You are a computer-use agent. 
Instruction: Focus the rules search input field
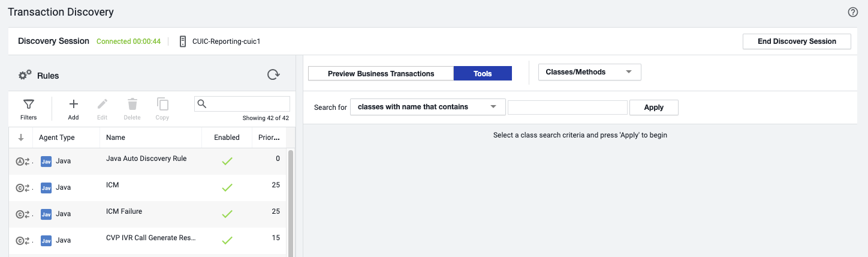[242, 104]
